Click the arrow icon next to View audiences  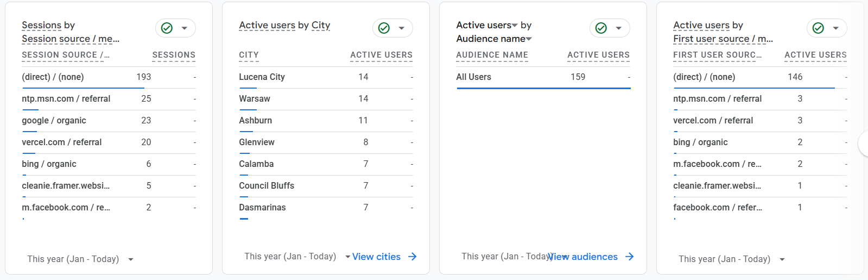pyautogui.click(x=630, y=257)
